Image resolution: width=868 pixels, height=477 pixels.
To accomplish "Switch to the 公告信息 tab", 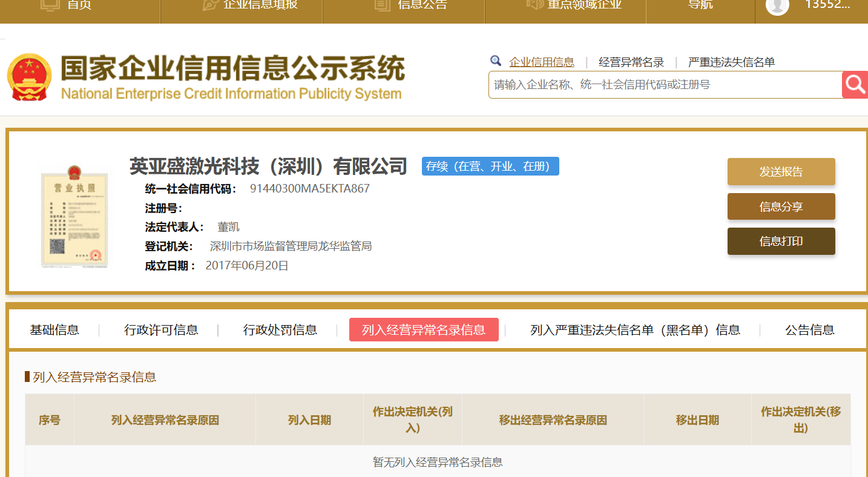I will pos(810,330).
